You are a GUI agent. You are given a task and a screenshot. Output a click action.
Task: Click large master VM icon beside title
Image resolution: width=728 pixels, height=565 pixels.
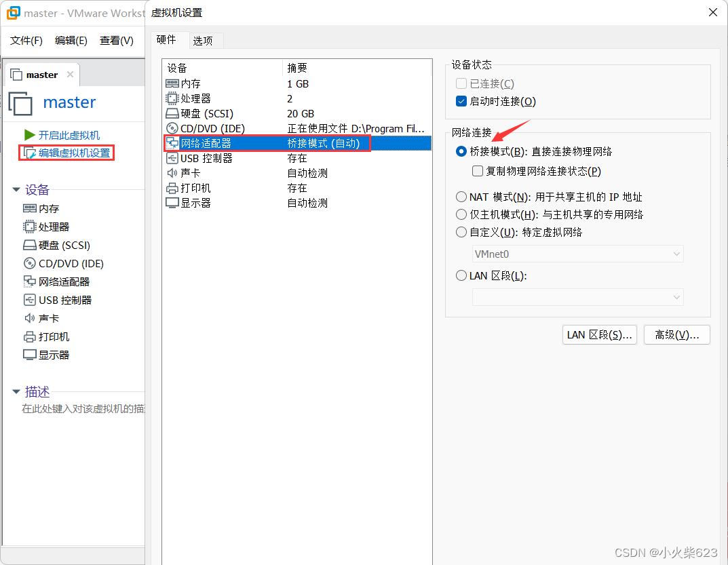(x=20, y=103)
